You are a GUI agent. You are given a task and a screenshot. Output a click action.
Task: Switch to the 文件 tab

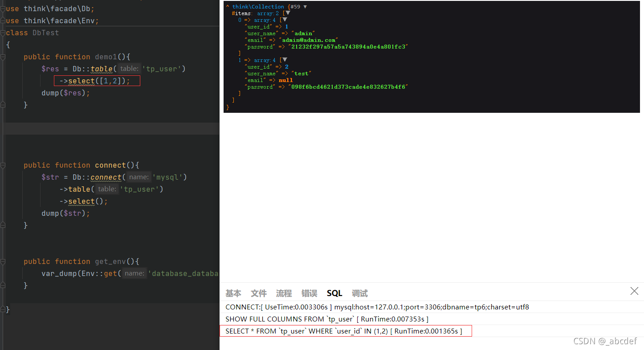(x=259, y=293)
